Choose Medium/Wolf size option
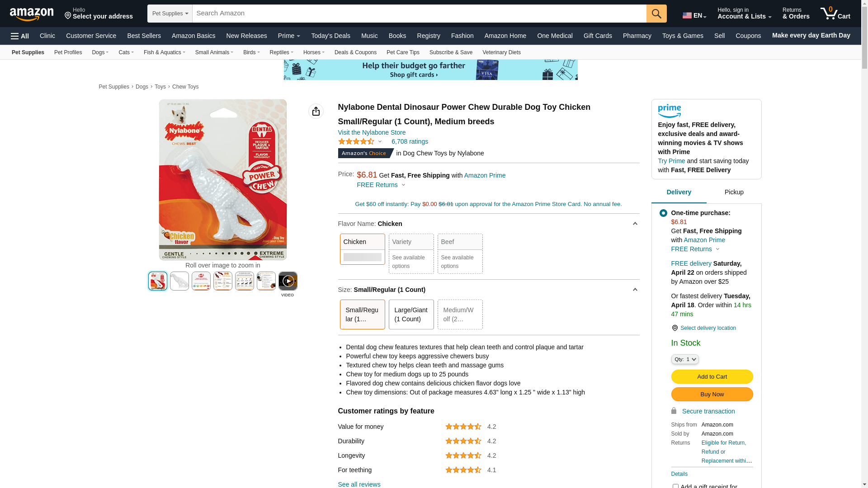The width and height of the screenshot is (868, 488). [x=460, y=314]
